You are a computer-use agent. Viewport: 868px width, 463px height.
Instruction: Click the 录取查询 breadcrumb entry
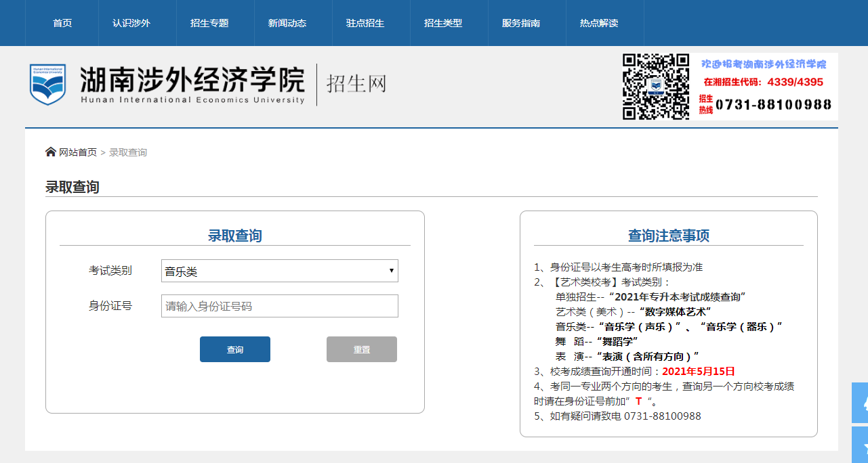(127, 152)
